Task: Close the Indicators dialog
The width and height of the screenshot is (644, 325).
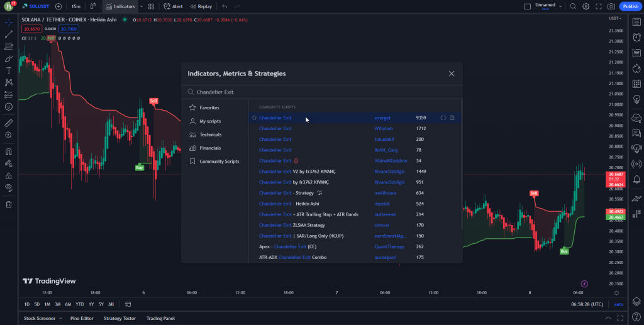Action: pos(452,74)
